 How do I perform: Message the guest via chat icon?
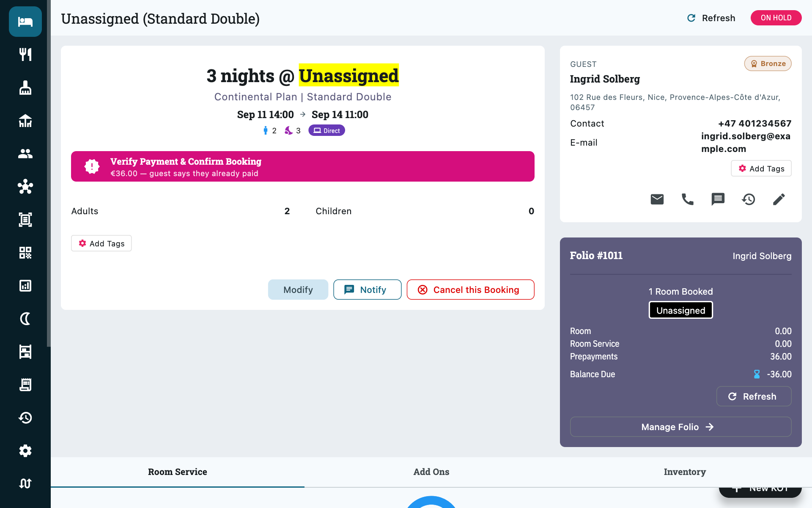(718, 199)
